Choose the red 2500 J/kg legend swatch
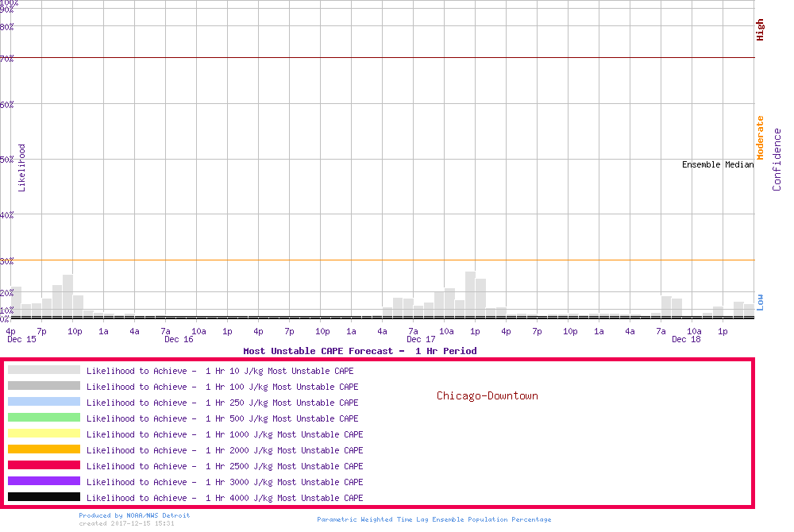 44,465
